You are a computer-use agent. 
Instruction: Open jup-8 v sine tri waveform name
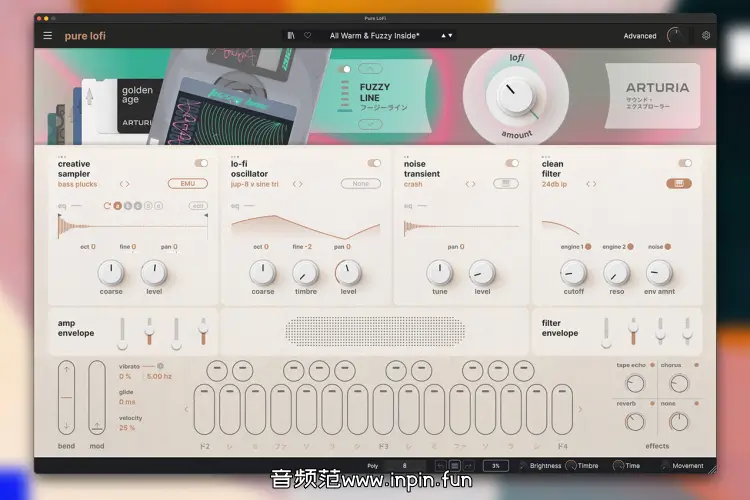(254, 184)
